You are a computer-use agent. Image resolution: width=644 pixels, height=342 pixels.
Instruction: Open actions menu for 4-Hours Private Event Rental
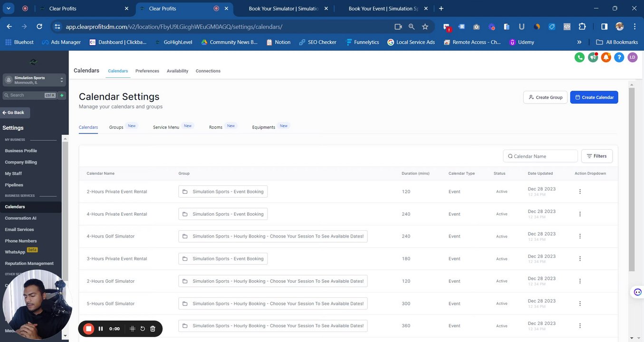tap(580, 214)
